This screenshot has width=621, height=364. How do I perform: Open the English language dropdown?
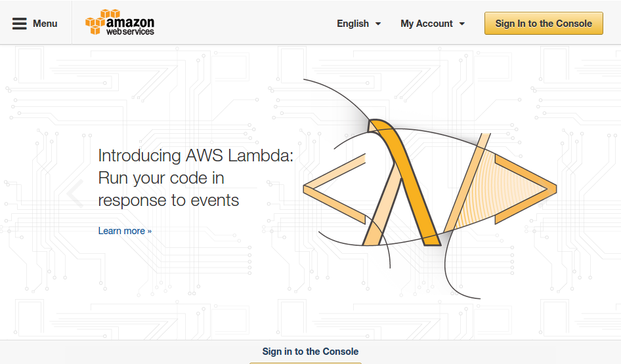[359, 24]
